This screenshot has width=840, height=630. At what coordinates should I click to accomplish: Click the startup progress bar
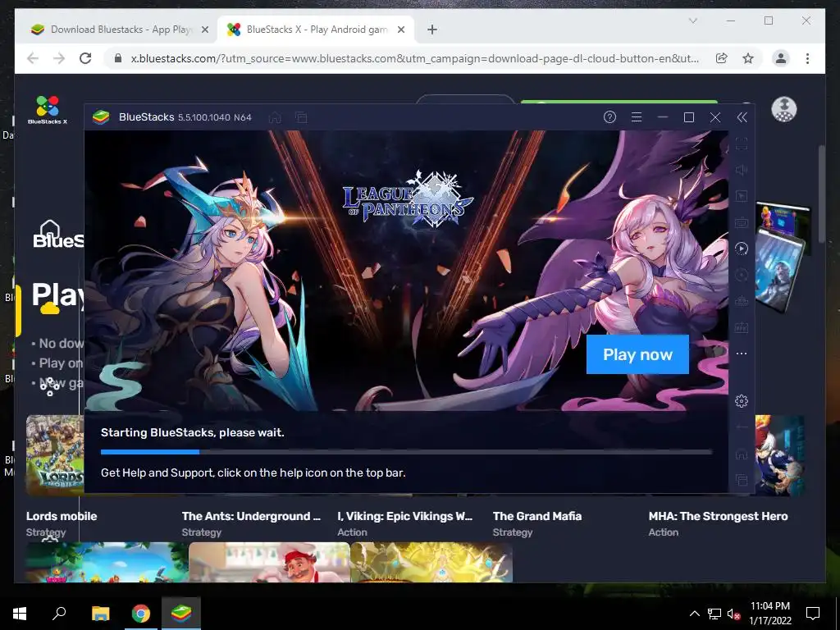(406, 452)
